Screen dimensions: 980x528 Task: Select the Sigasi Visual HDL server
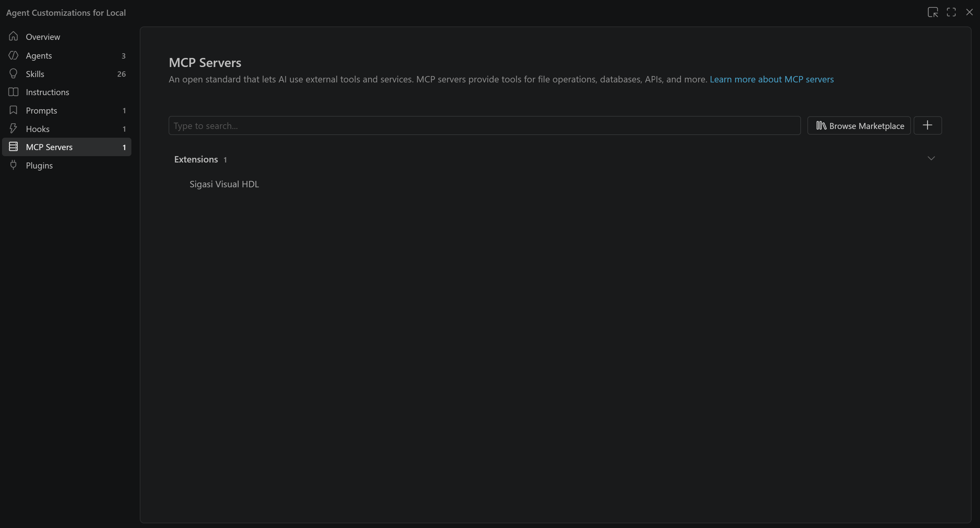tap(555, 184)
